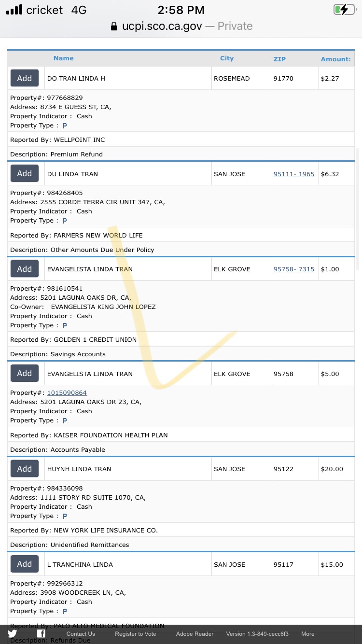The width and height of the screenshot is (362, 644).
Task: Select address 3908 WOODCREEK LN
Action: click(x=68, y=593)
